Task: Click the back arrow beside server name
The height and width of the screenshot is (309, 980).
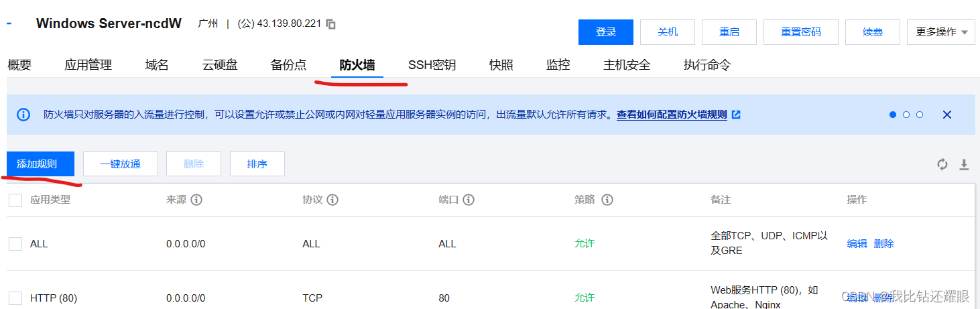Action: 9,23
